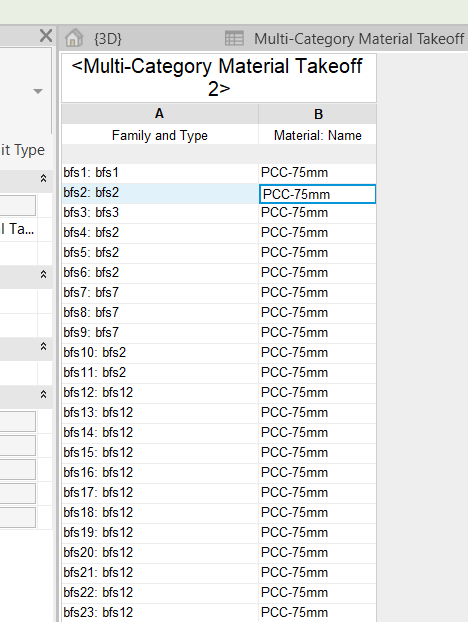Select column B header

point(318,114)
